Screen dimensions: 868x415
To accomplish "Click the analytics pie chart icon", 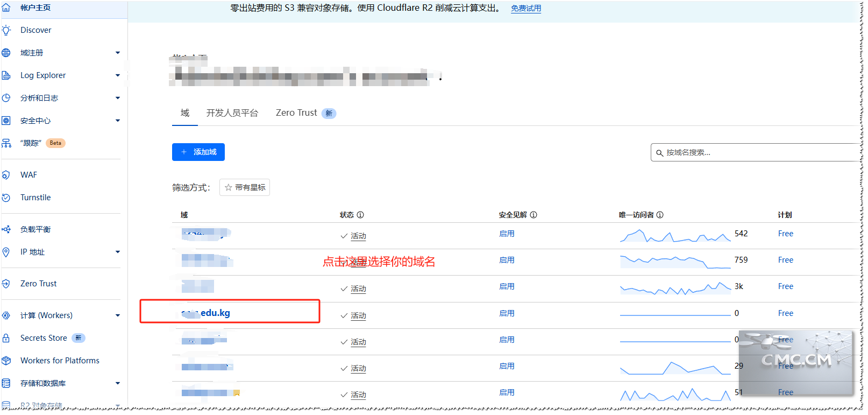I will click(x=6, y=98).
